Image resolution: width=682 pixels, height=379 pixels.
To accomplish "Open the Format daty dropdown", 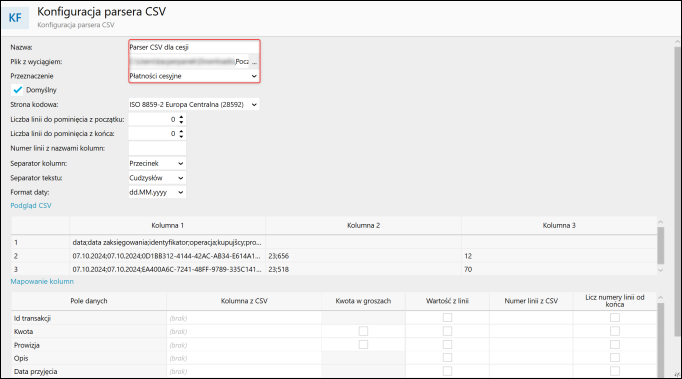I will pyautogui.click(x=157, y=192).
